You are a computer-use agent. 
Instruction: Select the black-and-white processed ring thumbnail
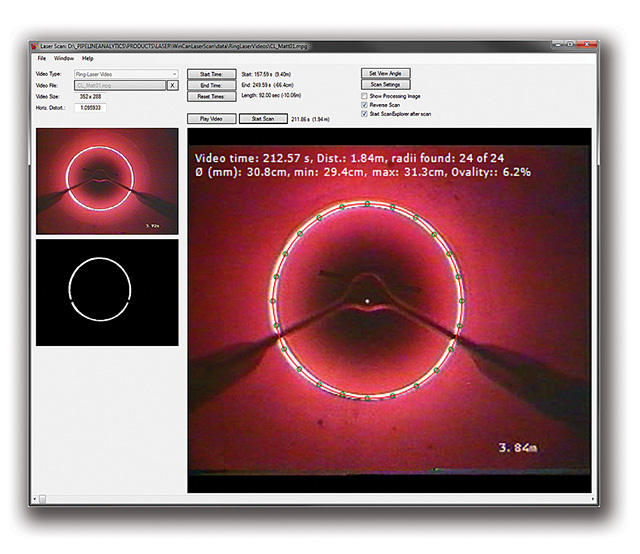coord(107,292)
